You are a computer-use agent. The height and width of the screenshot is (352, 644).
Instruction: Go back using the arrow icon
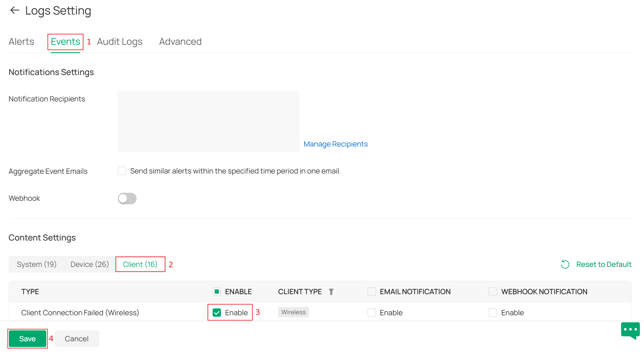tap(14, 10)
